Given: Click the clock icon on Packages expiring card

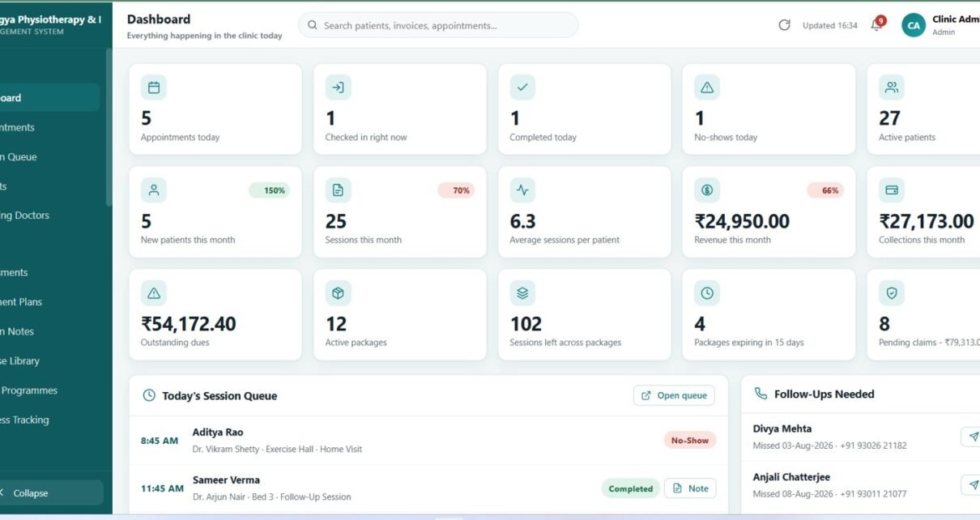Looking at the screenshot, I should (x=707, y=292).
